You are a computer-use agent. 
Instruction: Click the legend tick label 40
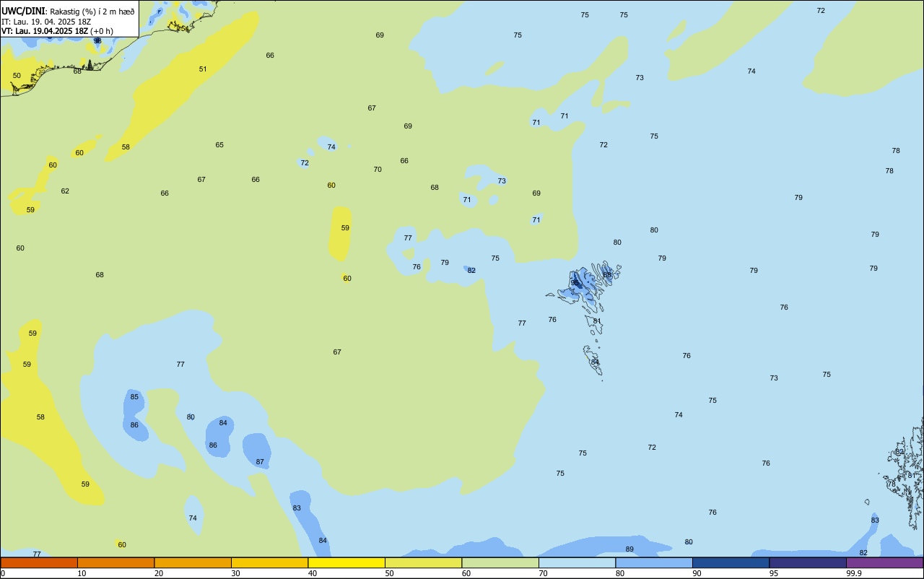(x=313, y=573)
